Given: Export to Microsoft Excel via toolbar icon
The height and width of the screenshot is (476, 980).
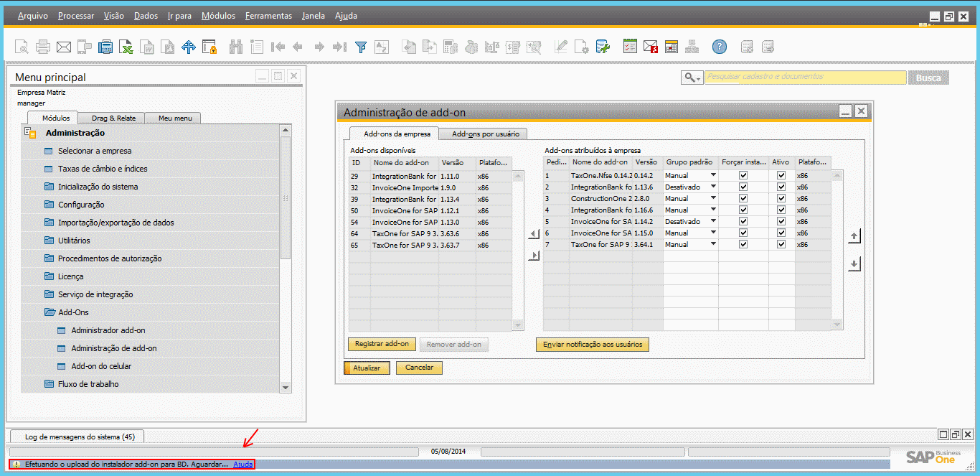Looking at the screenshot, I should point(126,47).
